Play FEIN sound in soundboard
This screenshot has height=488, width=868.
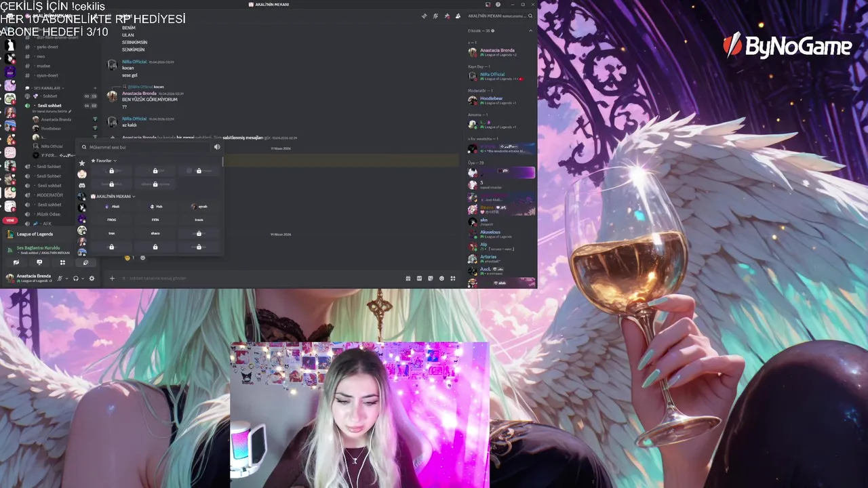click(x=155, y=220)
